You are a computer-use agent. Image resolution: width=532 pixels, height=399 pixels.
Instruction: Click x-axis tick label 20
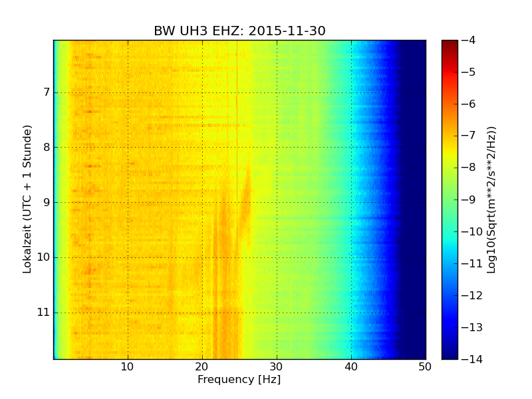(201, 367)
